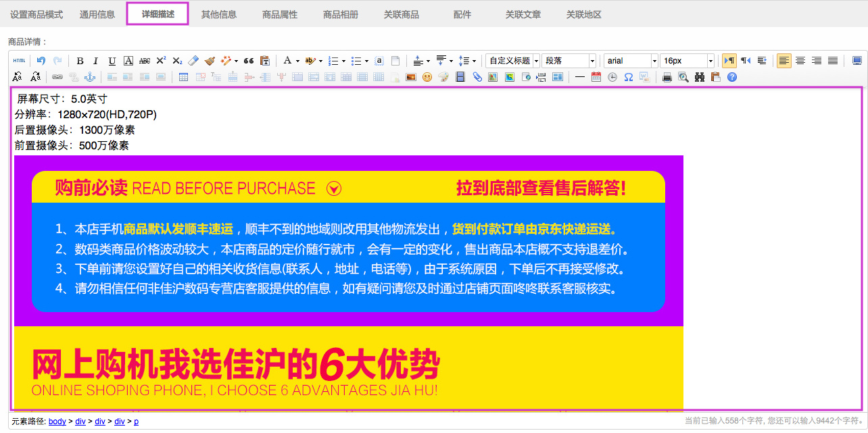The image size is (868, 433).
Task: Expand space before paragraph options
Action: tap(428, 61)
